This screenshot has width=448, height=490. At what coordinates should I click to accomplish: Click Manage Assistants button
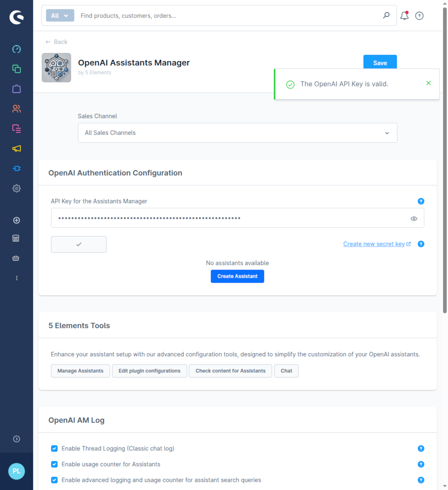(x=80, y=371)
